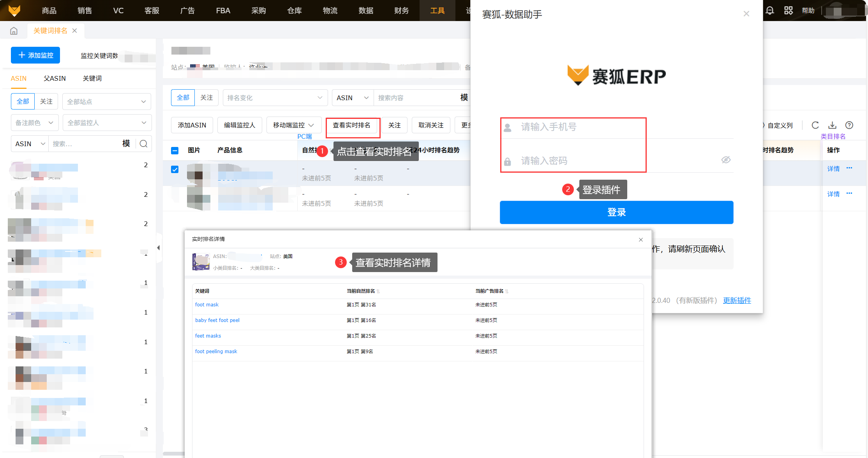Open the apps grid icon
Image resolution: width=868 pixels, height=458 pixels.
(x=788, y=11)
